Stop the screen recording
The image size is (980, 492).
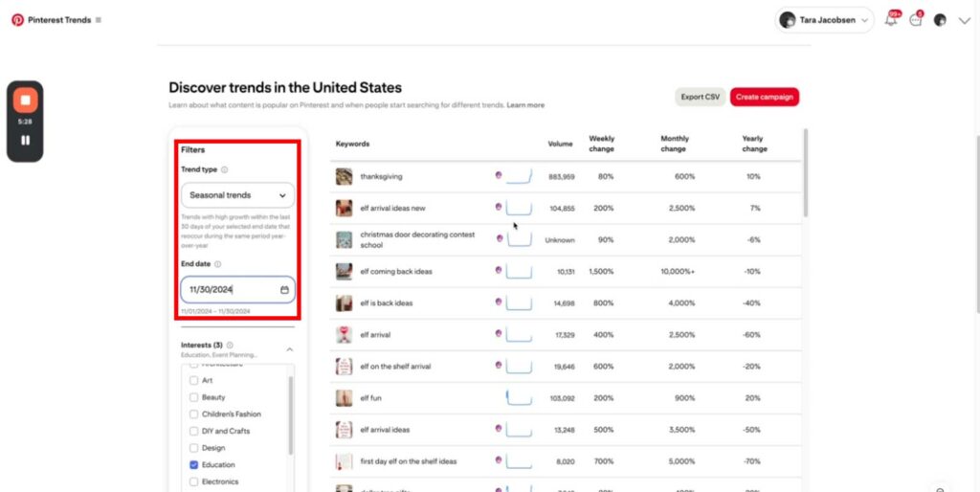(x=26, y=100)
